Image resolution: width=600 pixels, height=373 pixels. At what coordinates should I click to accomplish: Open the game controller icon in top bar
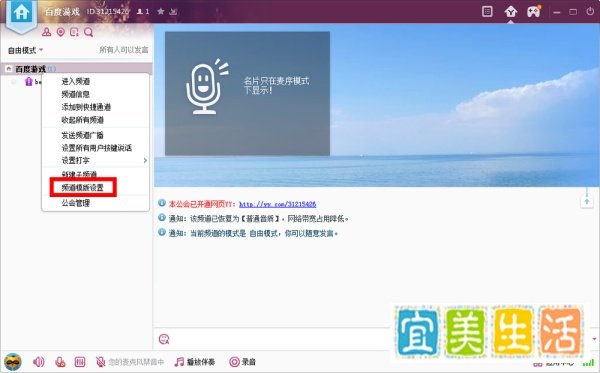point(534,11)
